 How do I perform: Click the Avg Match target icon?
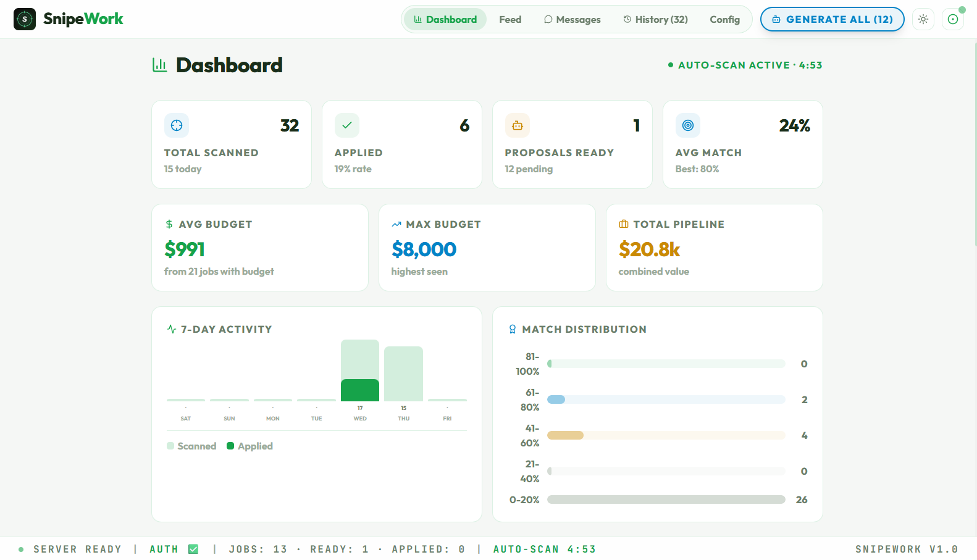pos(688,125)
